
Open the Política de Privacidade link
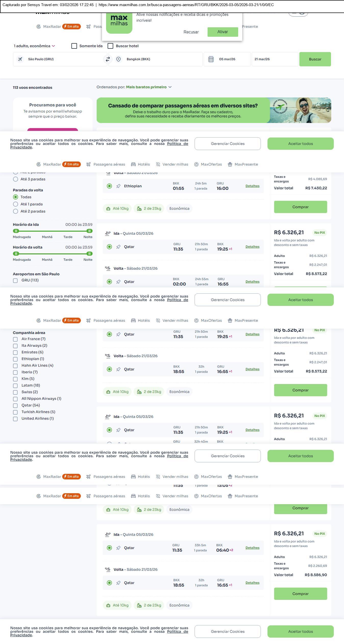pos(177,144)
